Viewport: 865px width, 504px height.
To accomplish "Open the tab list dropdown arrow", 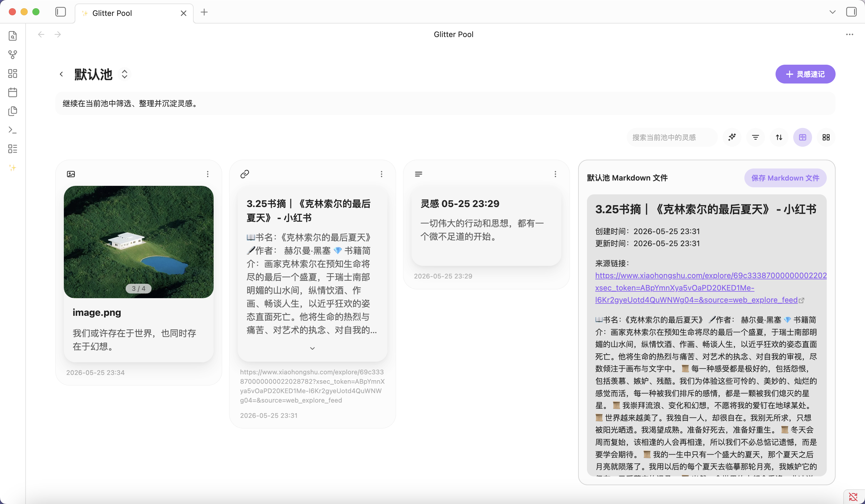I will pyautogui.click(x=832, y=12).
